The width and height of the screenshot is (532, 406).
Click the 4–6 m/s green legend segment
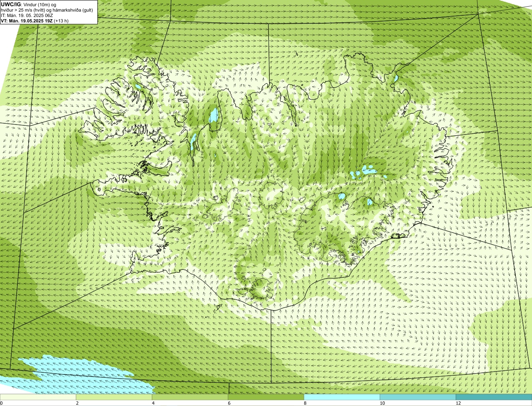[191, 397]
